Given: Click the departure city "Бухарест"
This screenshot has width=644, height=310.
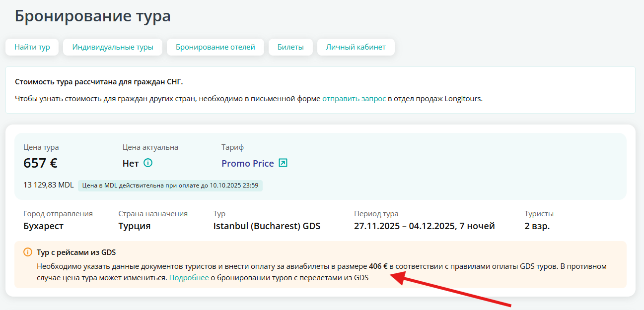Looking at the screenshot, I should click(44, 226).
